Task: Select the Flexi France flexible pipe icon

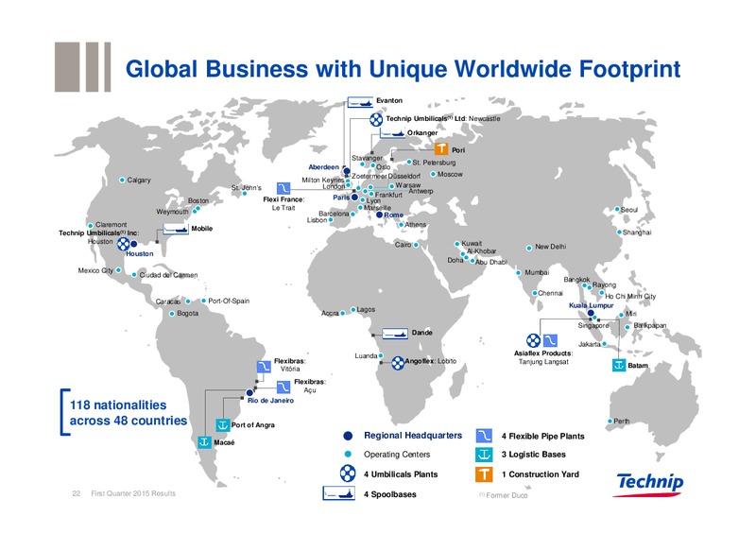Action: 283,188
